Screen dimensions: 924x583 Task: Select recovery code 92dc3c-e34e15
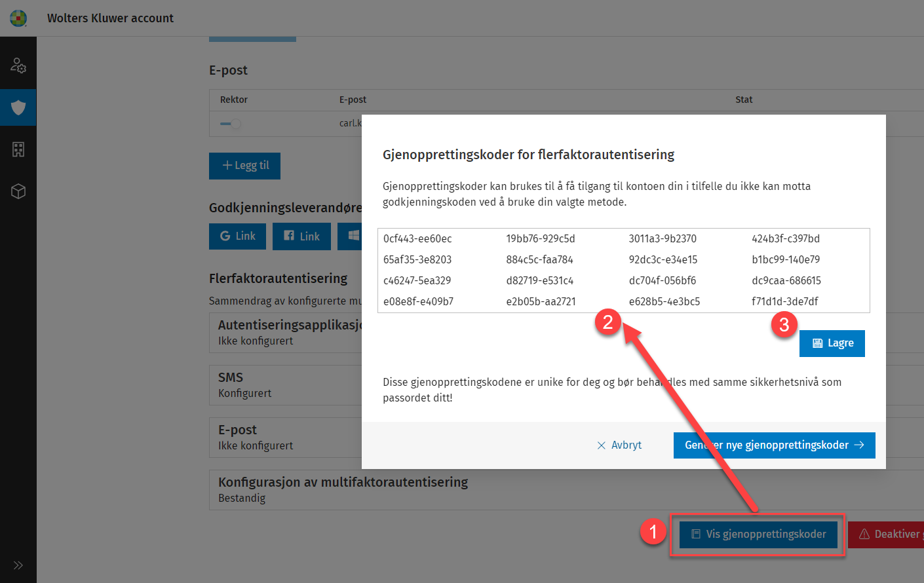pos(663,259)
